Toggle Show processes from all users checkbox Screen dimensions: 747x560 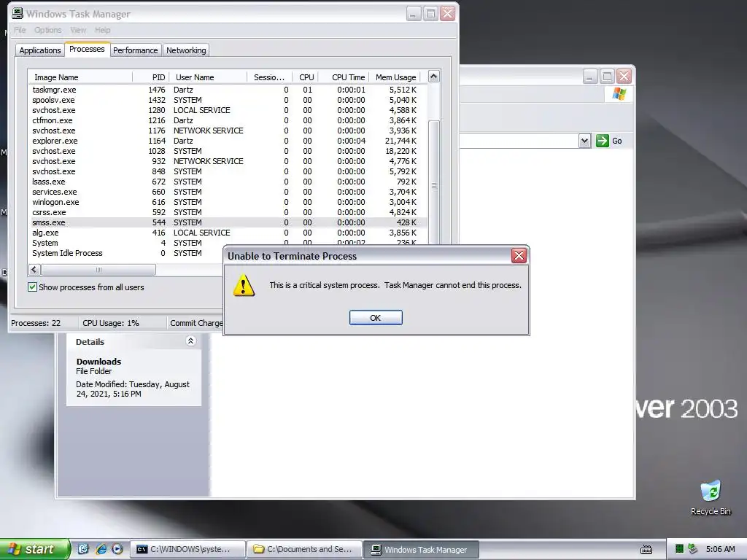(x=32, y=287)
